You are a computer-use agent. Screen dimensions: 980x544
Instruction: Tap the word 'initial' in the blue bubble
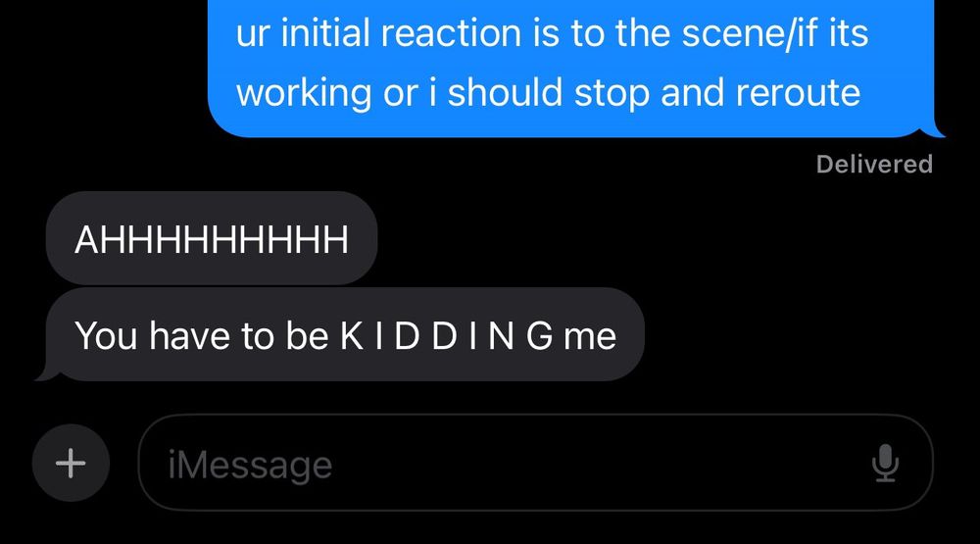tap(325, 33)
